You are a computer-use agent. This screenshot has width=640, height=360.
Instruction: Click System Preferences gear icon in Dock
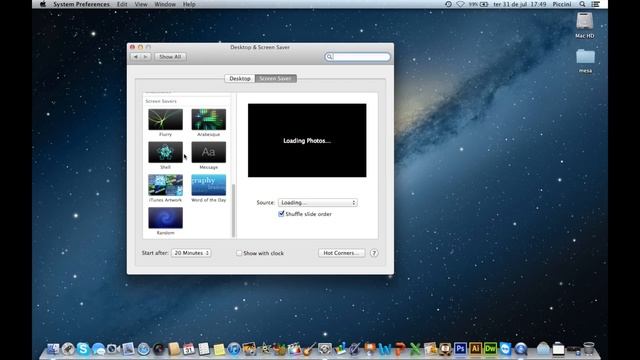(x=324, y=349)
